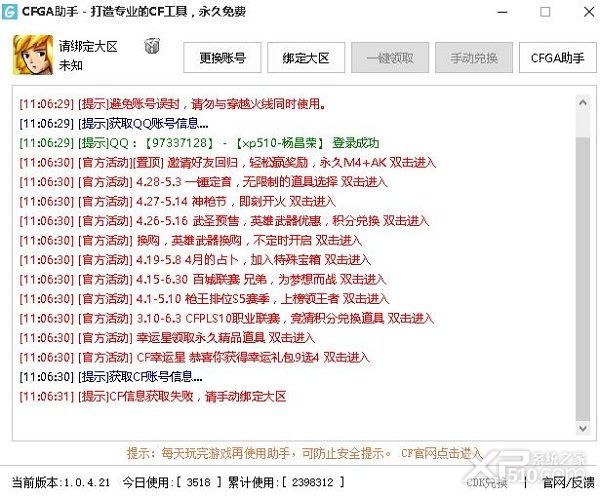Select the 4.19-5.8 4月的占卜 activity row
The image size is (600, 497).
195,260
